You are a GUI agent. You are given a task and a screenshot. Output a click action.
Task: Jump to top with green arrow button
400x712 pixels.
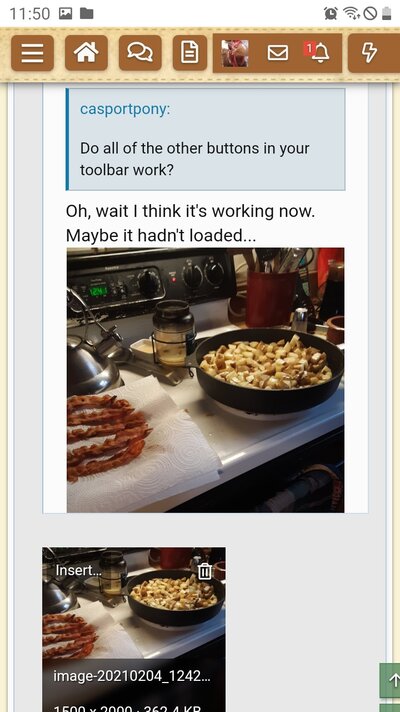click(391, 680)
